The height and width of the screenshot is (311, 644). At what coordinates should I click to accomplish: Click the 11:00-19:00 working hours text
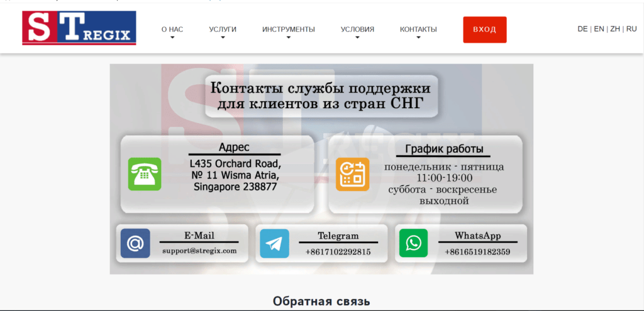[445, 178]
